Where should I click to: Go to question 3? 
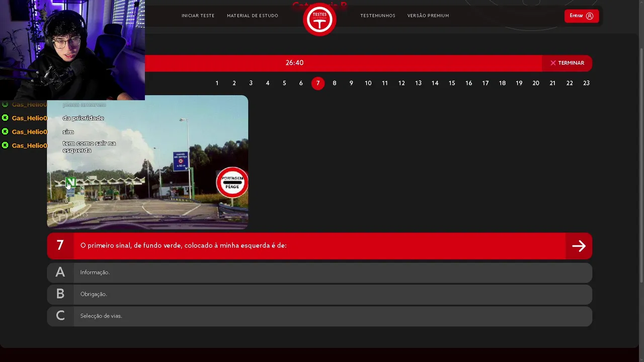[x=251, y=83]
